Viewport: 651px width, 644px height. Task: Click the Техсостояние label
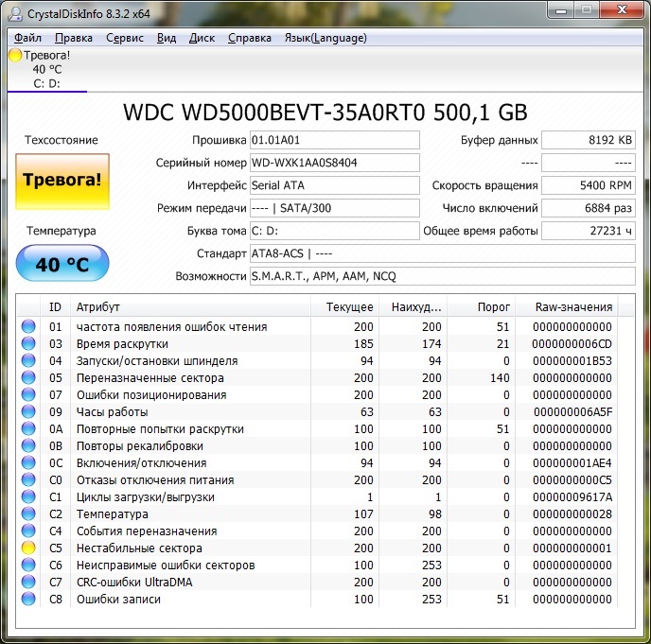[62, 140]
